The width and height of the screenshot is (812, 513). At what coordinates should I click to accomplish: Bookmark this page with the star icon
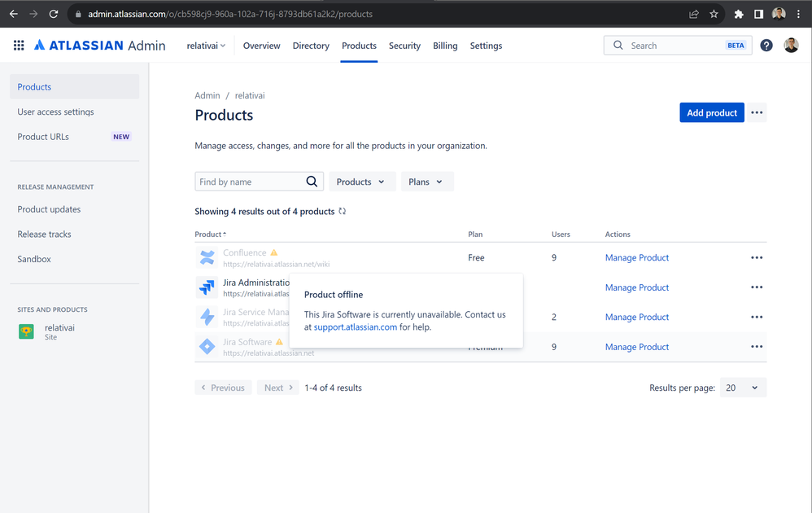pos(714,14)
